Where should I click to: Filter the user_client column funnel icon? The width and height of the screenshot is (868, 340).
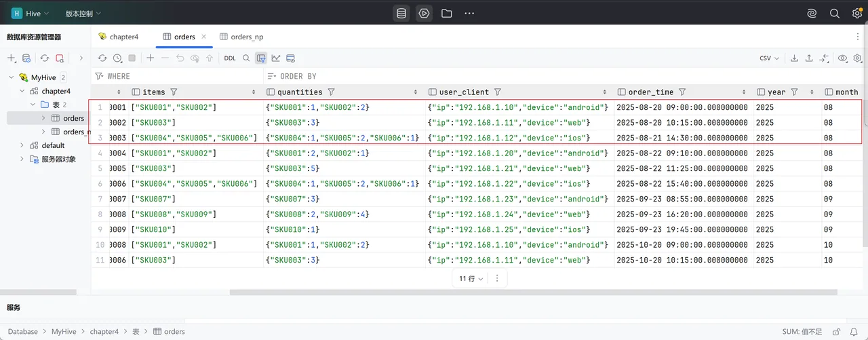(498, 92)
